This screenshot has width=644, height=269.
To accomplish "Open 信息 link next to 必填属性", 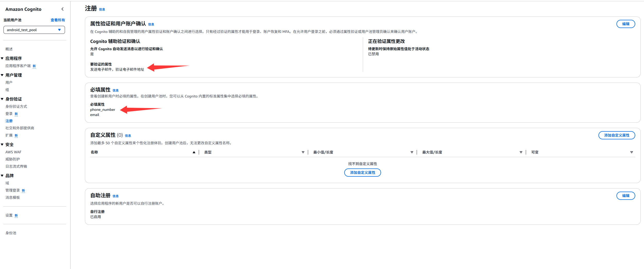I will coord(116,91).
